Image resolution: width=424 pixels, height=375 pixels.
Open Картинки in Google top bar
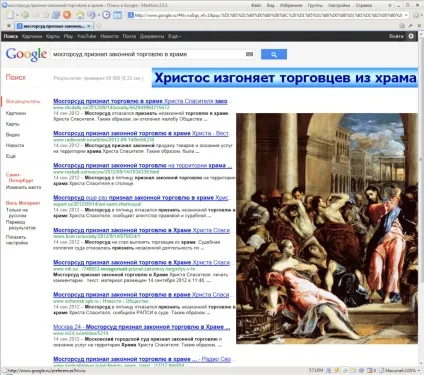tap(32, 36)
